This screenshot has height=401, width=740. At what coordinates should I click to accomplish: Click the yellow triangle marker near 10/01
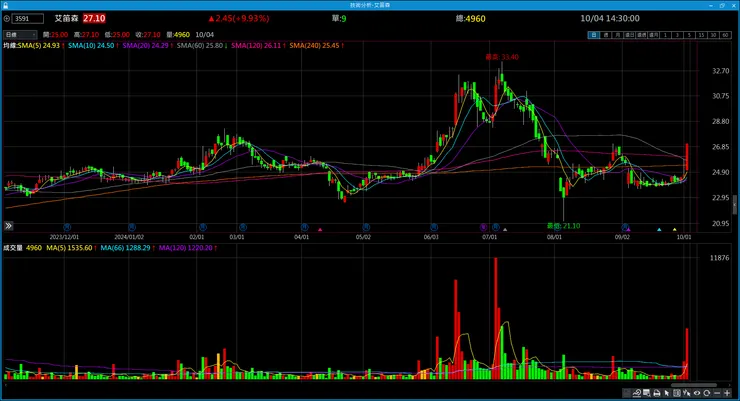pyautogui.click(x=674, y=230)
